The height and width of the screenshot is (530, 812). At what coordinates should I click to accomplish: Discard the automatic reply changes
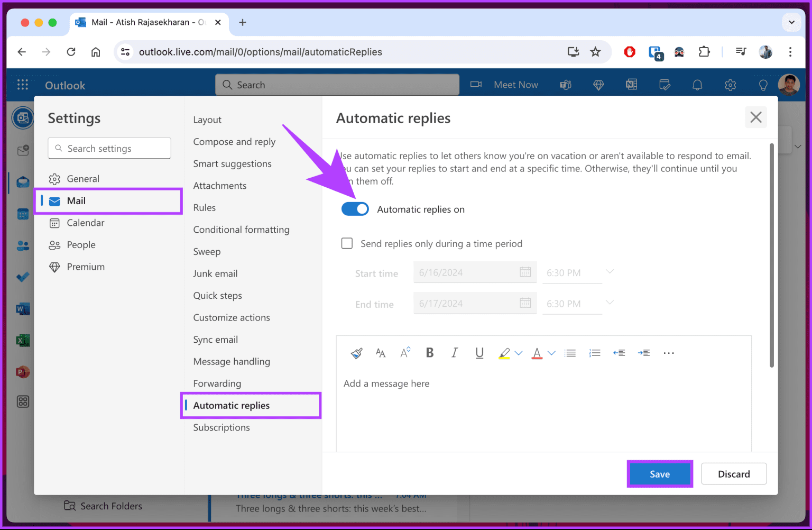point(734,473)
